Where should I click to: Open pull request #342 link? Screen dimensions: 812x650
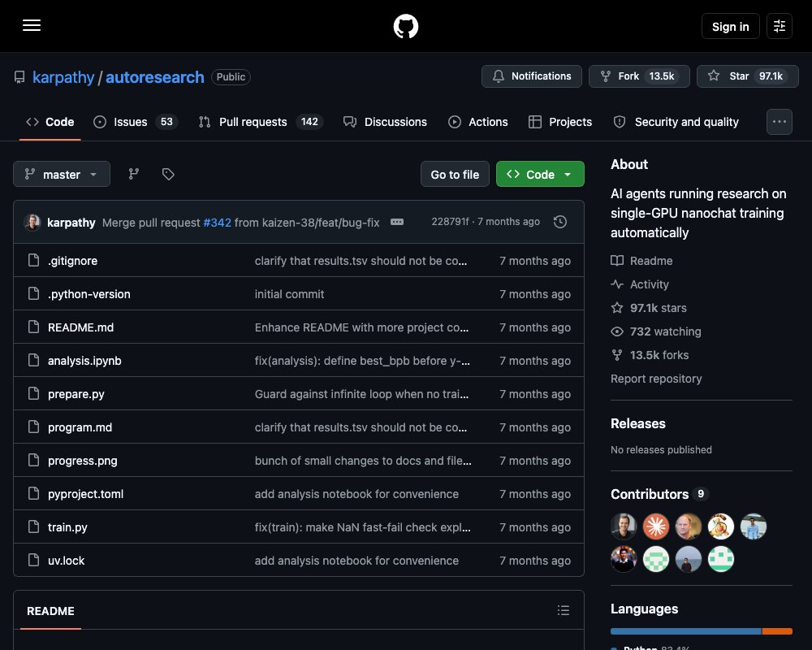pyautogui.click(x=217, y=223)
